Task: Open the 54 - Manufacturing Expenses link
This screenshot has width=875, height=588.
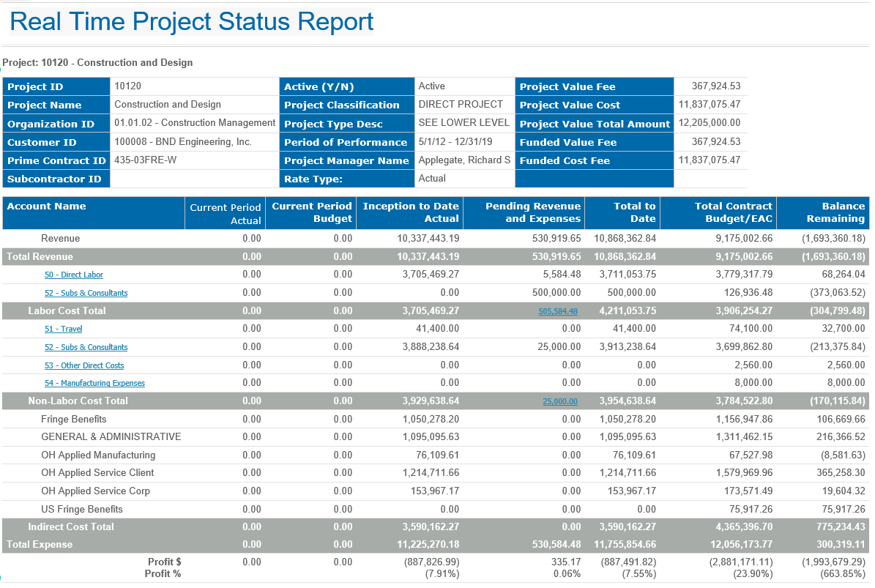Action: point(94,383)
